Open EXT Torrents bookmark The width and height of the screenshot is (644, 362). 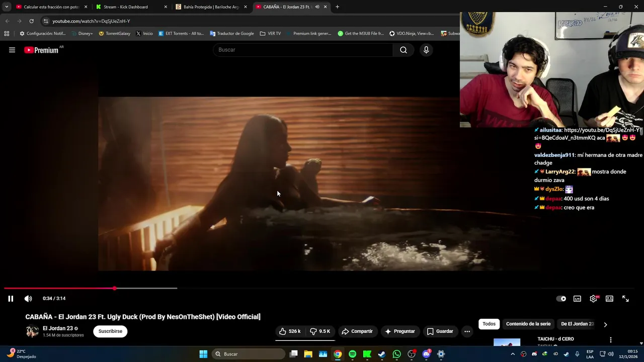(181, 34)
